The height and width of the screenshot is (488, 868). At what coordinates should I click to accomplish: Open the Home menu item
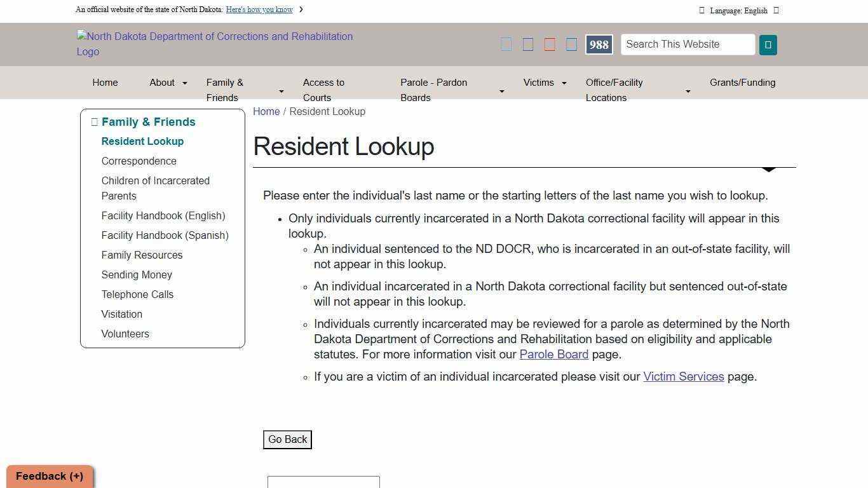(105, 83)
